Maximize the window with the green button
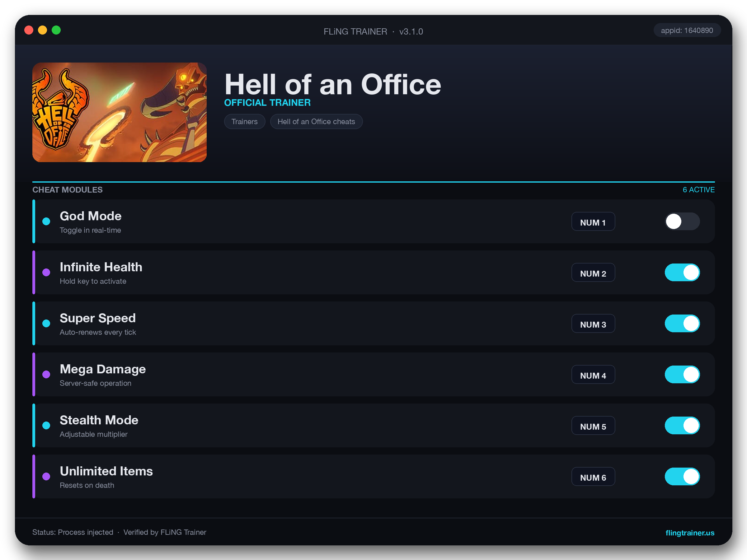 pos(56,30)
